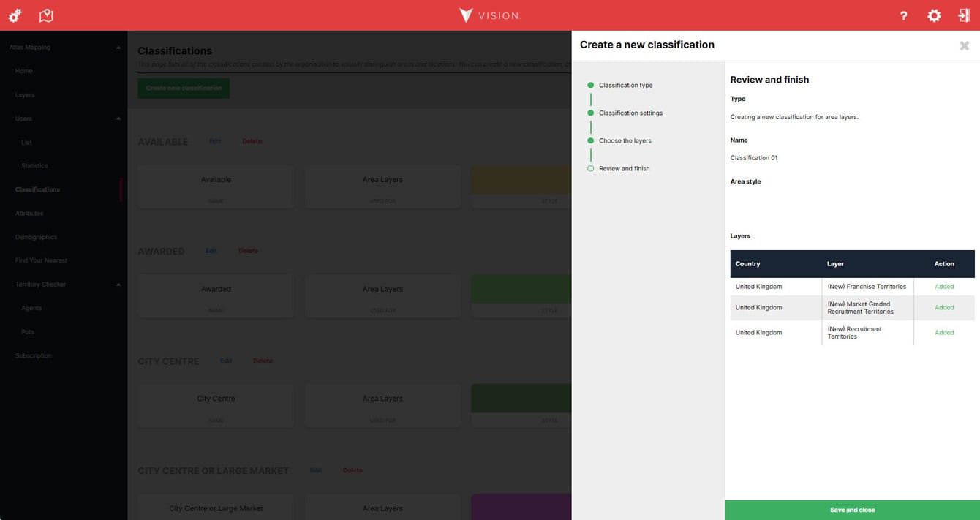This screenshot has height=520, width=980.
Task: Click the Save and close button
Action: (x=852, y=510)
